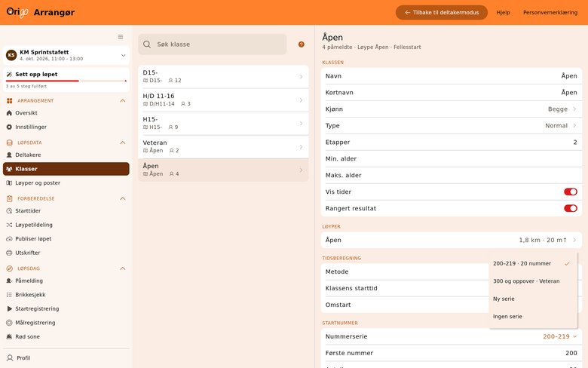Click the KS event avatar
588x368 pixels.
11,55
